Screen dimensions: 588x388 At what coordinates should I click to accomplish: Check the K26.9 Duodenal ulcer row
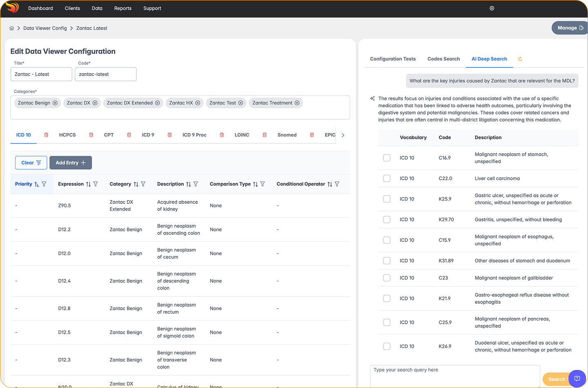[x=387, y=346]
